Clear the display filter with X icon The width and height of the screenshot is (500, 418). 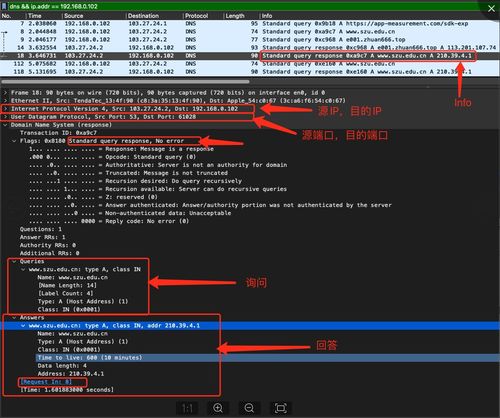pyautogui.click(x=491, y=9)
